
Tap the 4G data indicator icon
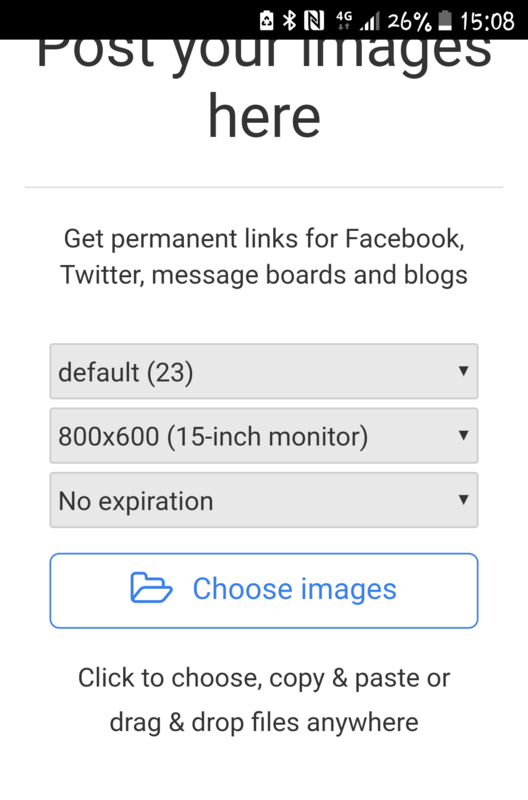coord(344,20)
